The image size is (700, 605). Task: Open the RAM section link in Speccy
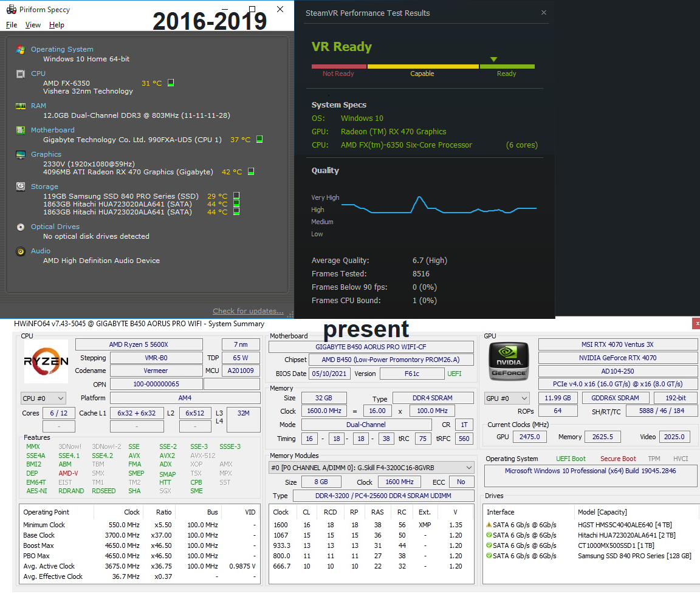38,106
